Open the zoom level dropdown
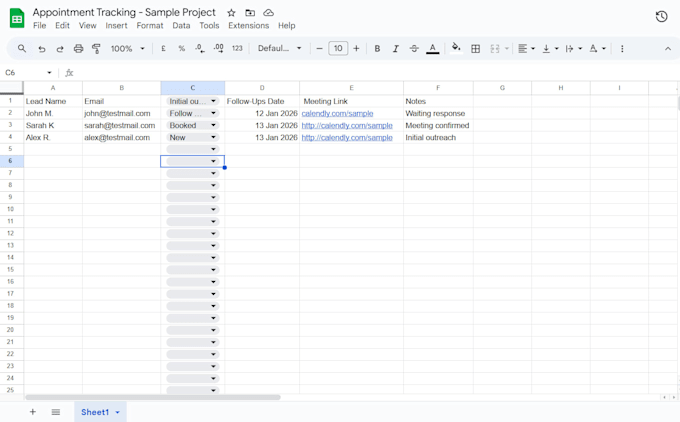Image resolution: width=680 pixels, height=422 pixels. [x=128, y=49]
